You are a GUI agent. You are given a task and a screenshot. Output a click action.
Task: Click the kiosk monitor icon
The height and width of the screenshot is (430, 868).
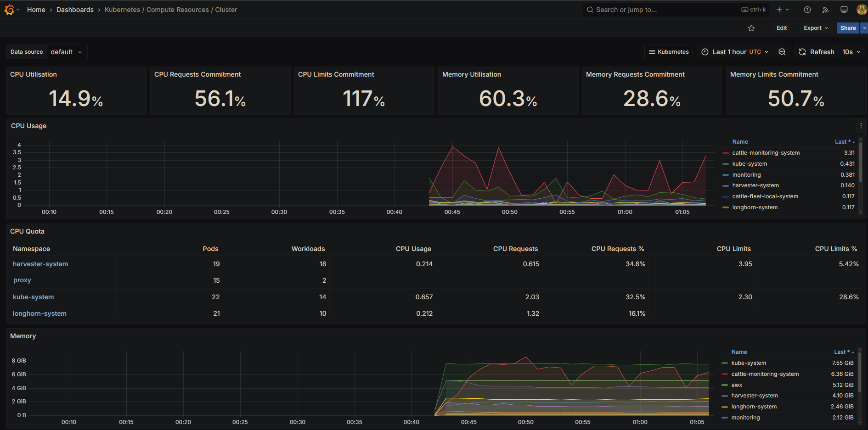[844, 10]
